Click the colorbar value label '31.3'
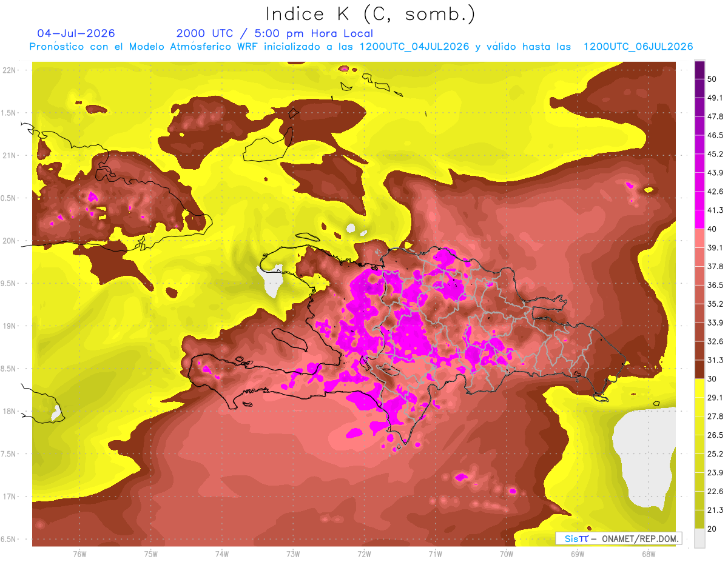 pos(715,360)
